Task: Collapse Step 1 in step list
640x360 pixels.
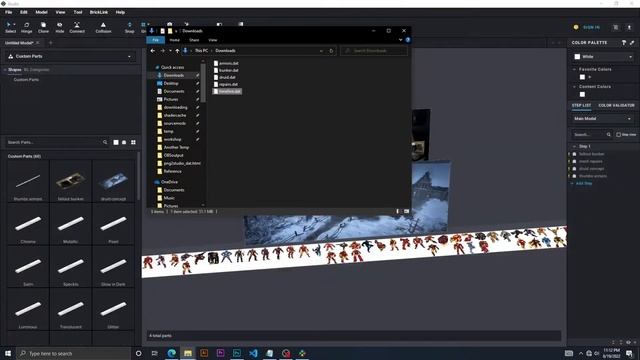Action: 574,146
